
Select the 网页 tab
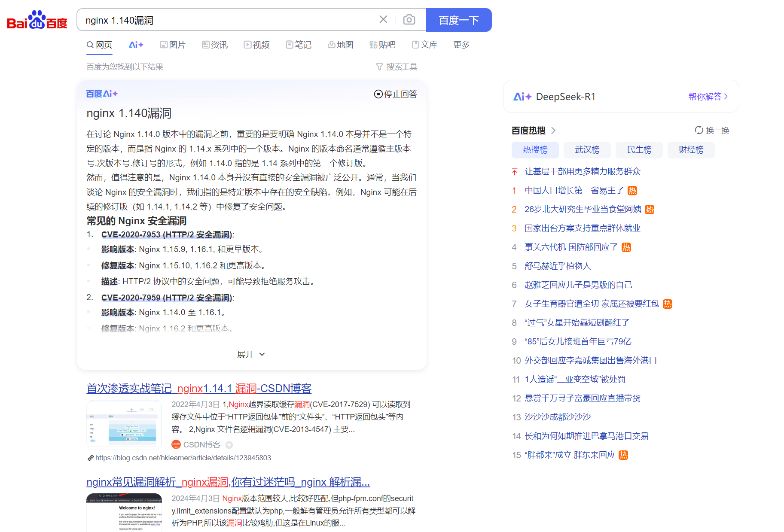(x=99, y=45)
